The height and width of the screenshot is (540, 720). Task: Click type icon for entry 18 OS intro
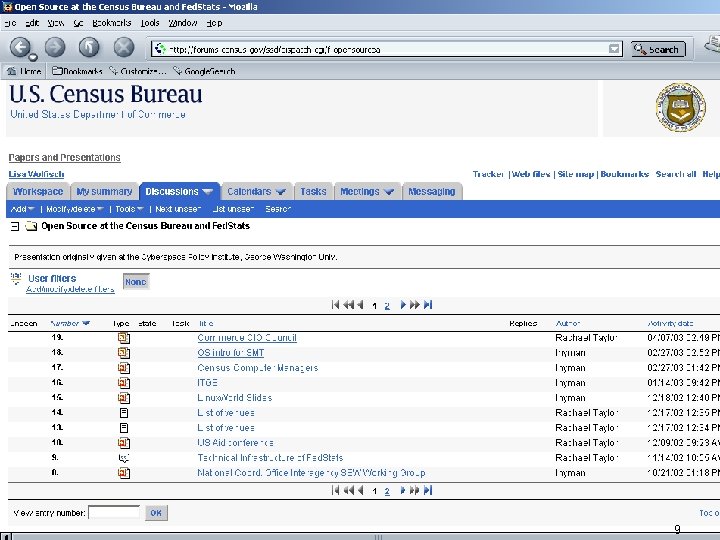(x=124, y=353)
